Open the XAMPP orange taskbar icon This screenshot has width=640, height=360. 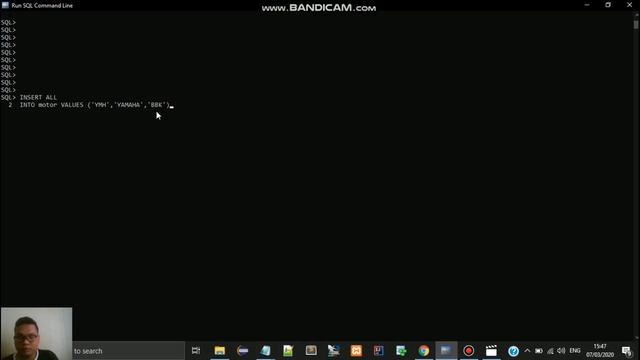pyautogui.click(x=356, y=351)
